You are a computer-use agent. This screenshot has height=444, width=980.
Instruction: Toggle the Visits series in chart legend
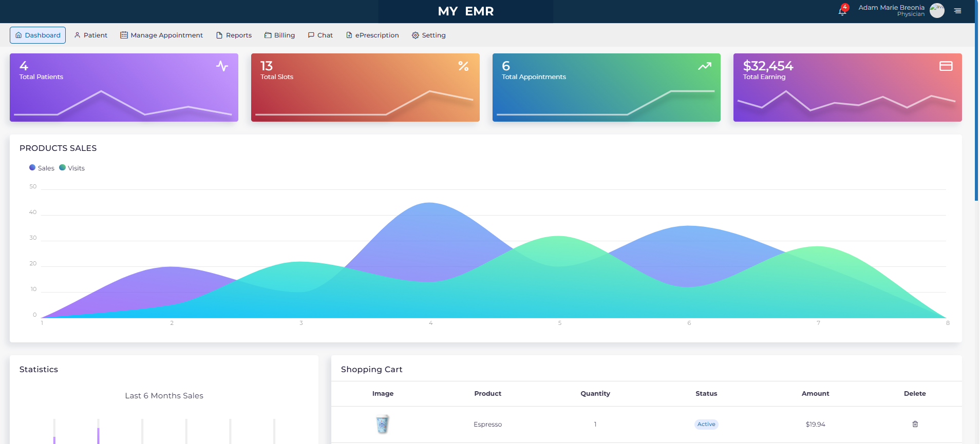pos(72,168)
